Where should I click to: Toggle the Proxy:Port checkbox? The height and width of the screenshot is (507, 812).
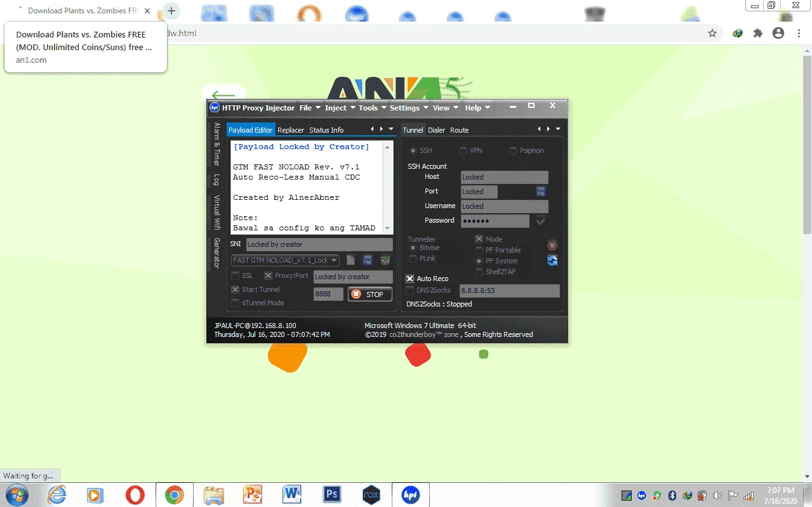coord(268,276)
